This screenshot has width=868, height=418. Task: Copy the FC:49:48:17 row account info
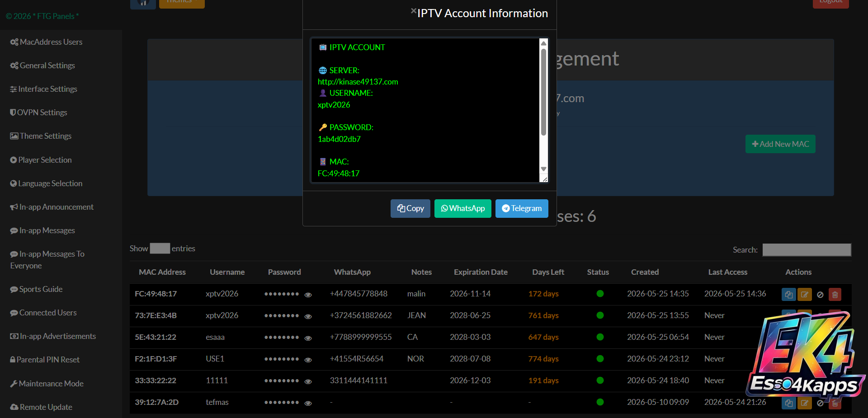[x=789, y=295]
